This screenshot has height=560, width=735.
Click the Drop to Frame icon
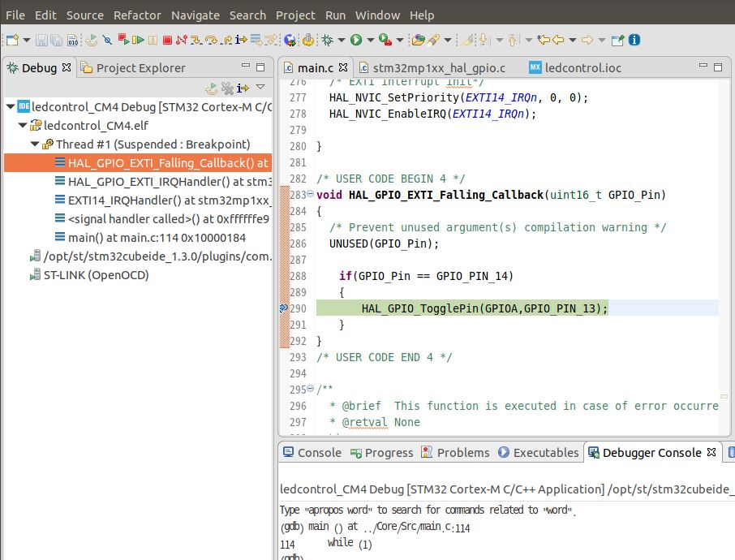pyautogui.click(x=256, y=40)
